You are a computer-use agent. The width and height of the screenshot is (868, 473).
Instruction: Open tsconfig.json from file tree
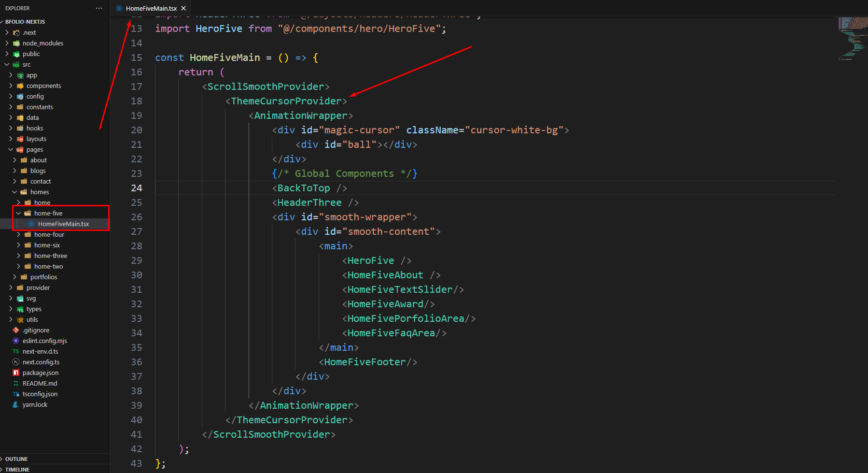tap(40, 394)
